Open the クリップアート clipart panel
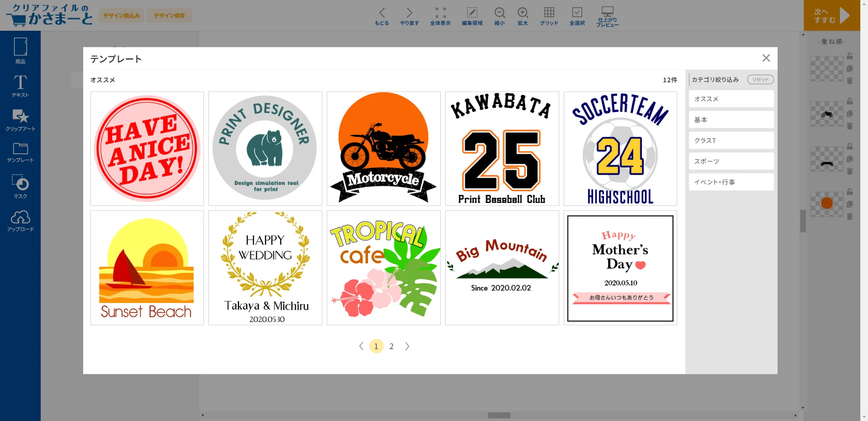 20,120
